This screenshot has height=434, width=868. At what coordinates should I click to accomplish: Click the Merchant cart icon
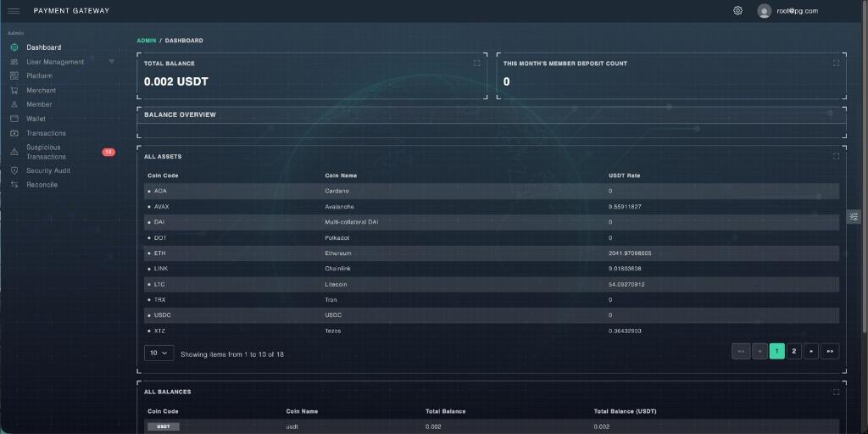click(14, 90)
